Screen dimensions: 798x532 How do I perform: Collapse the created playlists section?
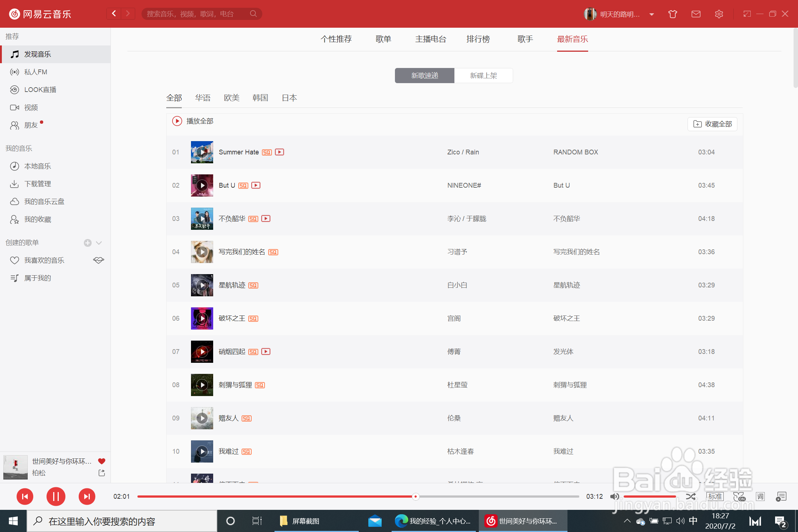click(99, 243)
